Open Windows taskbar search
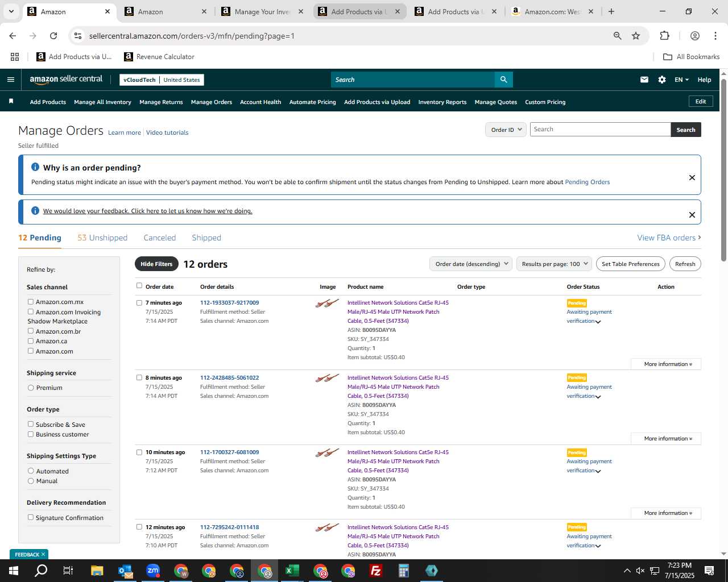Image resolution: width=728 pixels, height=582 pixels. 41,571
